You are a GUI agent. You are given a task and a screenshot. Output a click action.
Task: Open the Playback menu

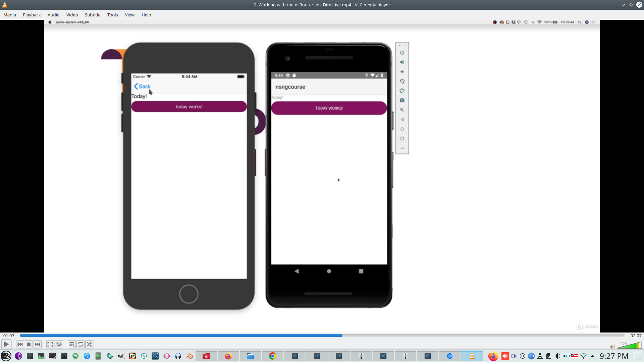click(x=32, y=15)
